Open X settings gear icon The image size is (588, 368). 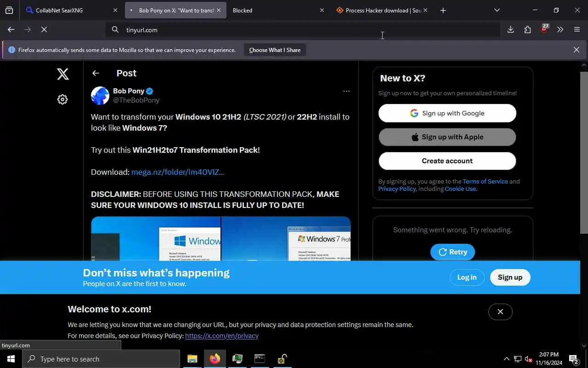point(62,99)
